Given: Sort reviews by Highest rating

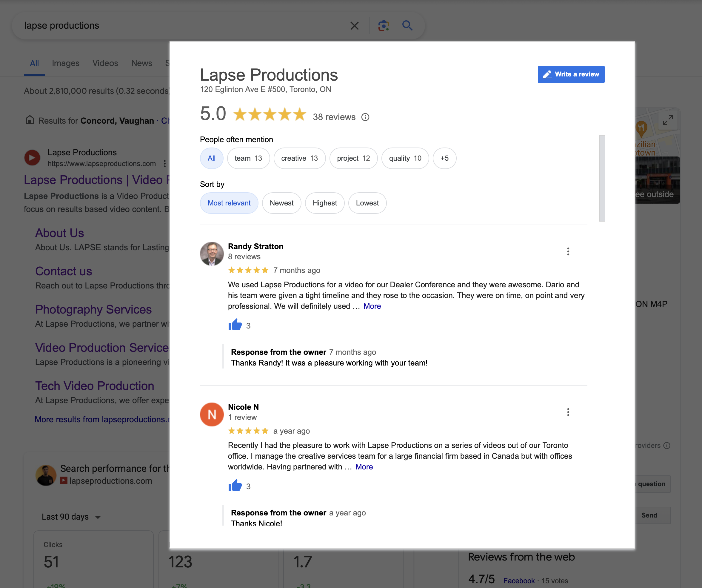Looking at the screenshot, I should [x=325, y=203].
